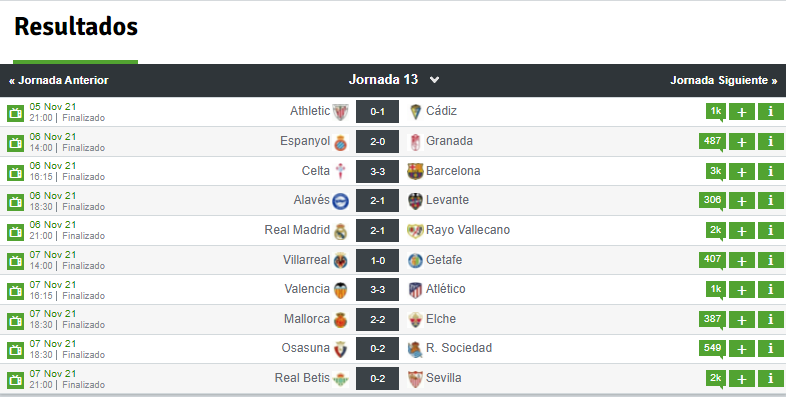The height and width of the screenshot is (397, 786).
Task: Click the TV icon for Athletic vs Cádiz
Action: (16, 113)
